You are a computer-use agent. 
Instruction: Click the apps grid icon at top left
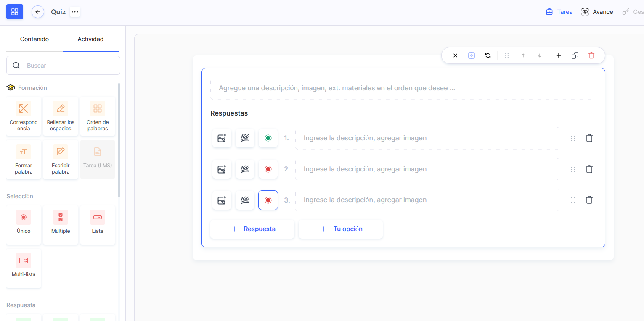click(15, 12)
